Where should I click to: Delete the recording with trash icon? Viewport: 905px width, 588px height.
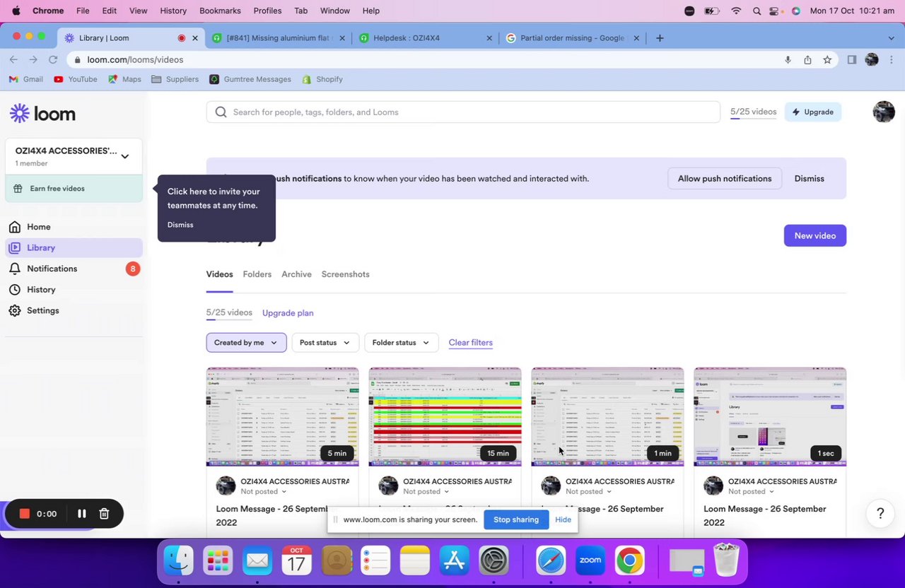pos(104,514)
